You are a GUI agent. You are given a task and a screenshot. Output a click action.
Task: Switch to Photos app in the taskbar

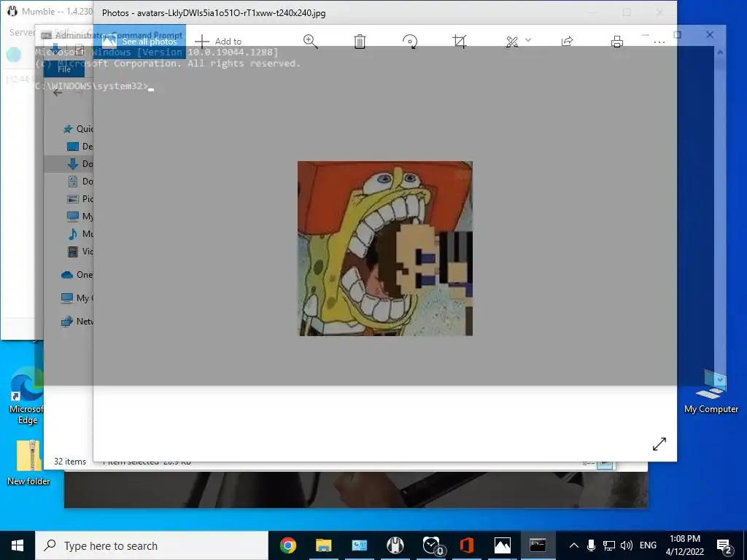pos(502,545)
